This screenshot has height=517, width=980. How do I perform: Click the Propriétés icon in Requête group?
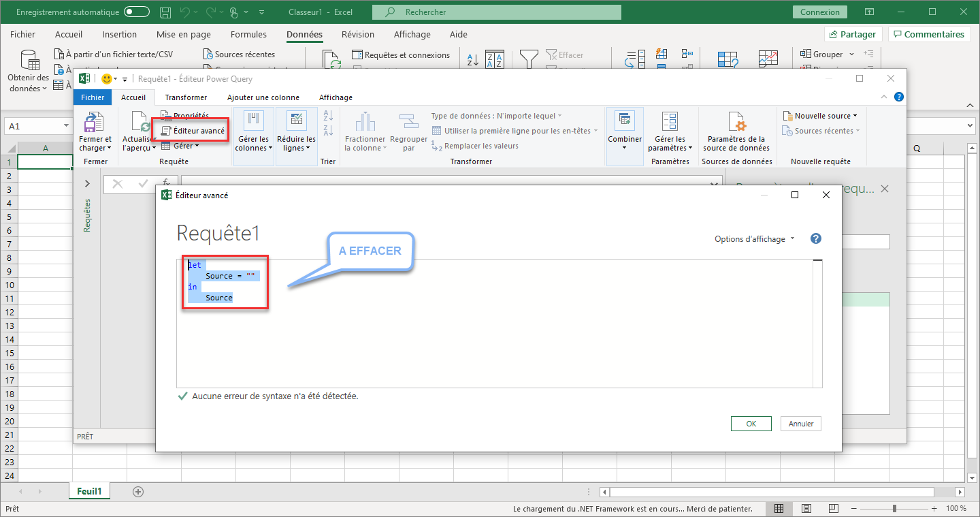pyautogui.click(x=165, y=116)
